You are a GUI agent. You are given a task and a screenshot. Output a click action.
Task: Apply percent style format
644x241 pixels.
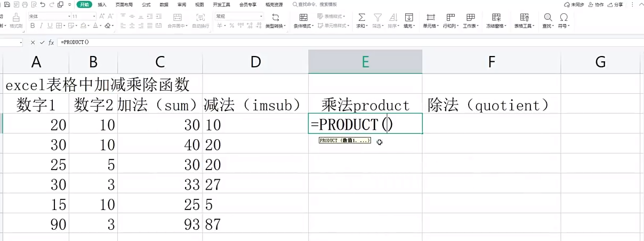(x=232, y=25)
